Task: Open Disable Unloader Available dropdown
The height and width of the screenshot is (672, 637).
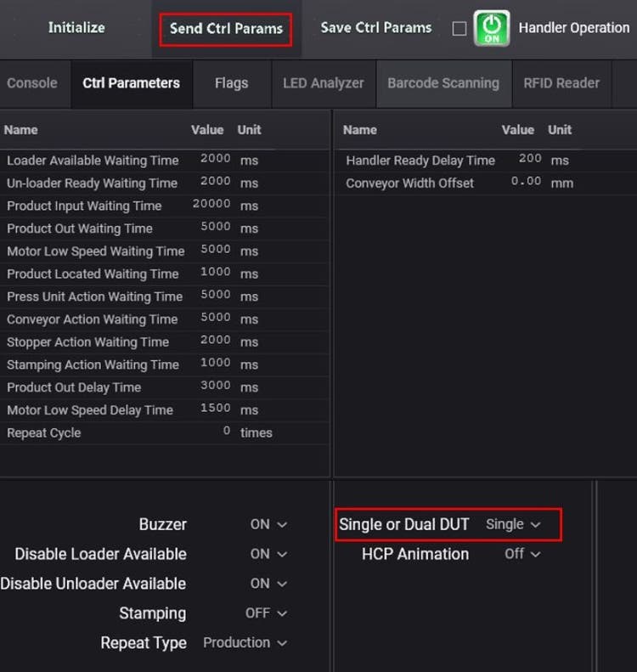Action: (x=268, y=584)
